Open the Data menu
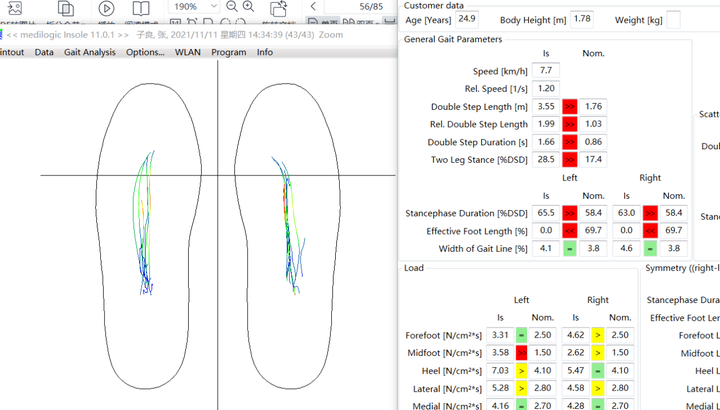The width and height of the screenshot is (720, 410). tap(44, 52)
